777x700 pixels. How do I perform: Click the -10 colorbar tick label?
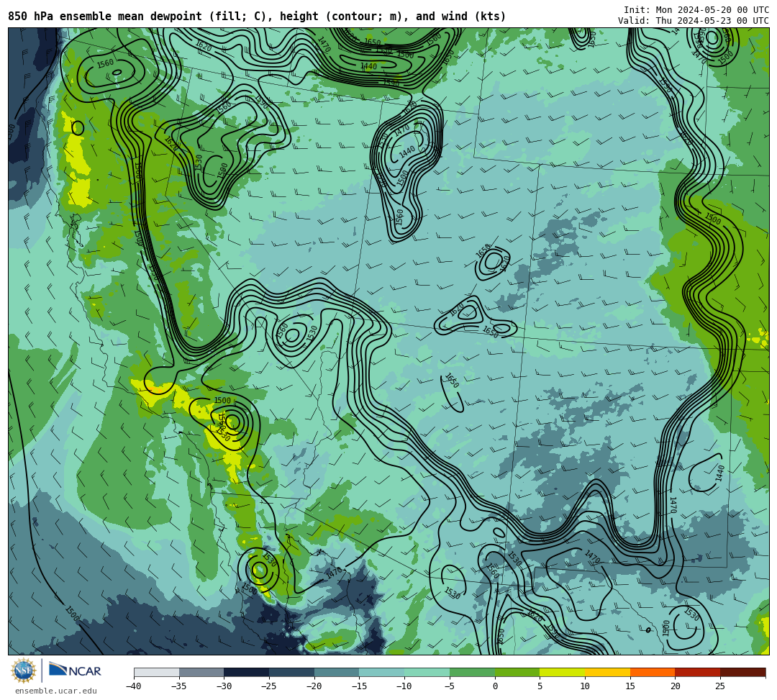coord(404,686)
